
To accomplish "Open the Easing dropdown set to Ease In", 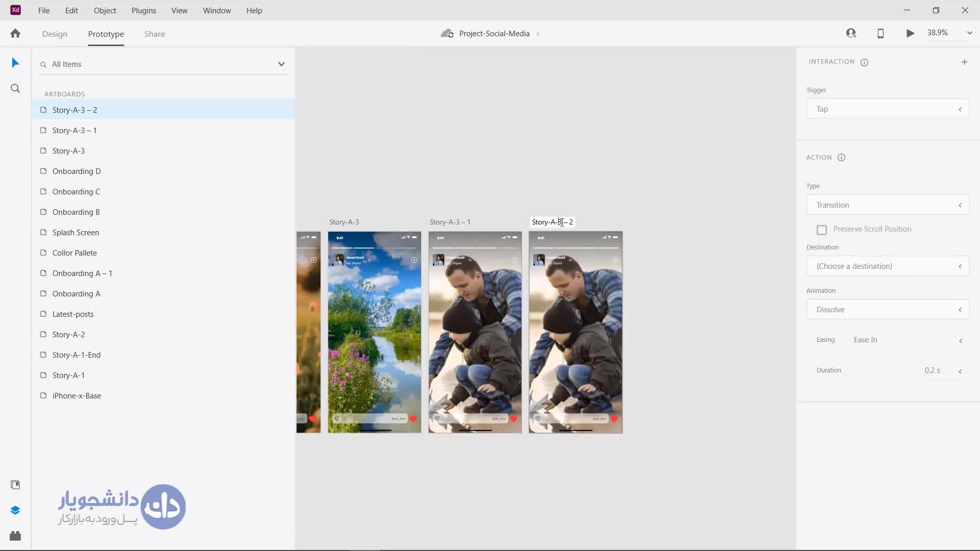I will click(908, 340).
